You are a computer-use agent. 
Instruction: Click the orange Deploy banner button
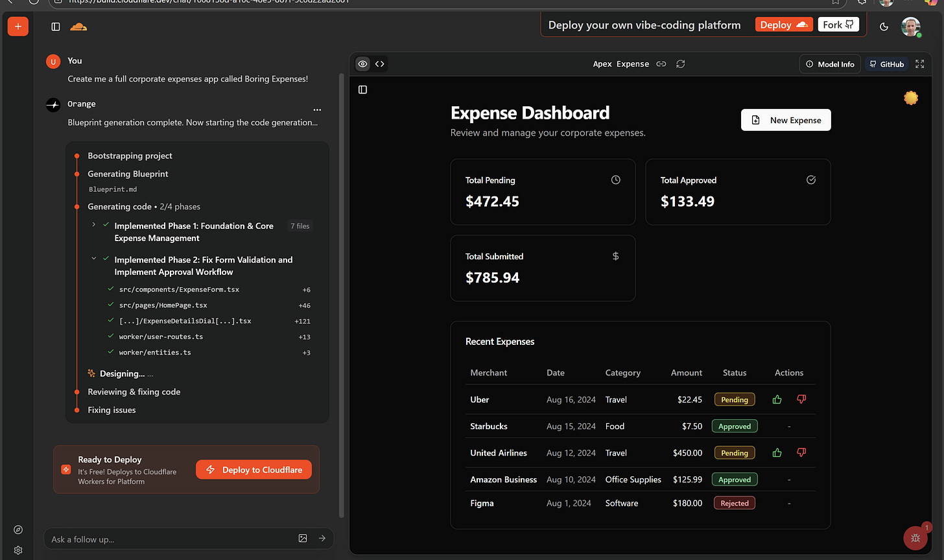pos(784,25)
